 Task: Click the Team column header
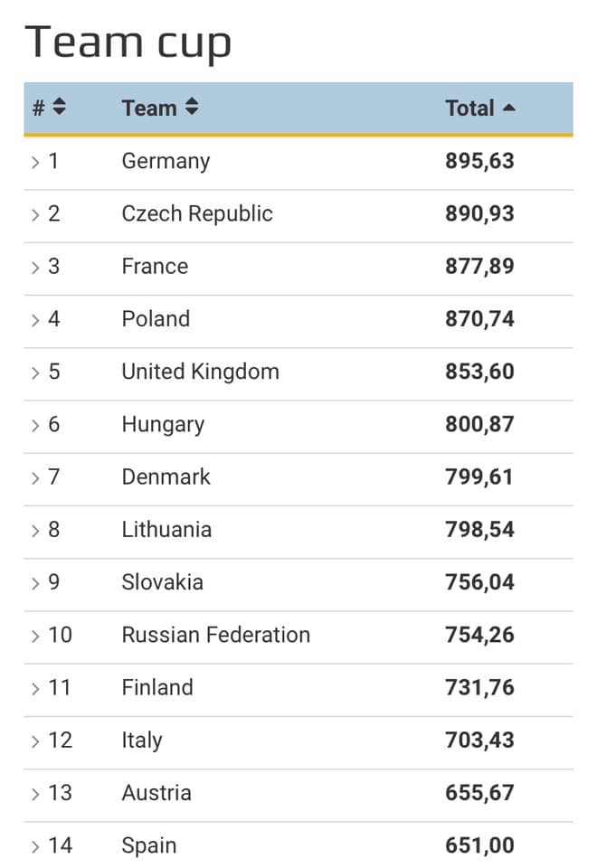point(149,108)
